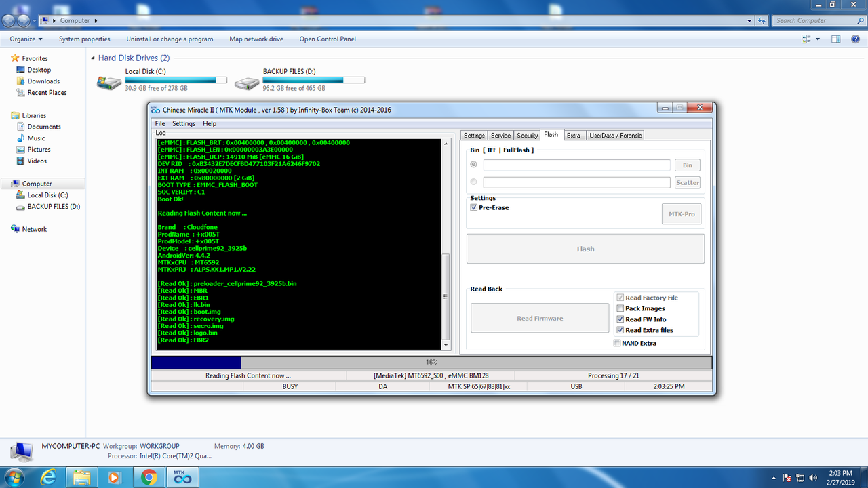Click the change view icon in Explorer
This screenshot has width=868, height=488.
[808, 39]
